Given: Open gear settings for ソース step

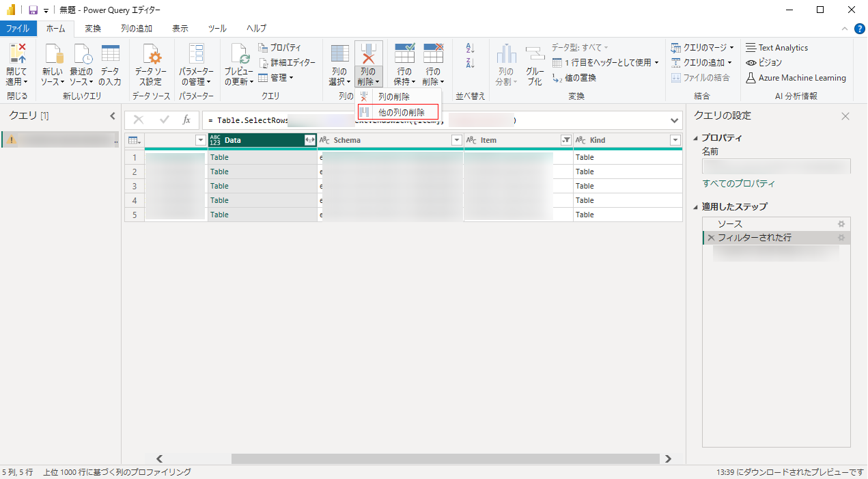Looking at the screenshot, I should pyautogui.click(x=841, y=224).
